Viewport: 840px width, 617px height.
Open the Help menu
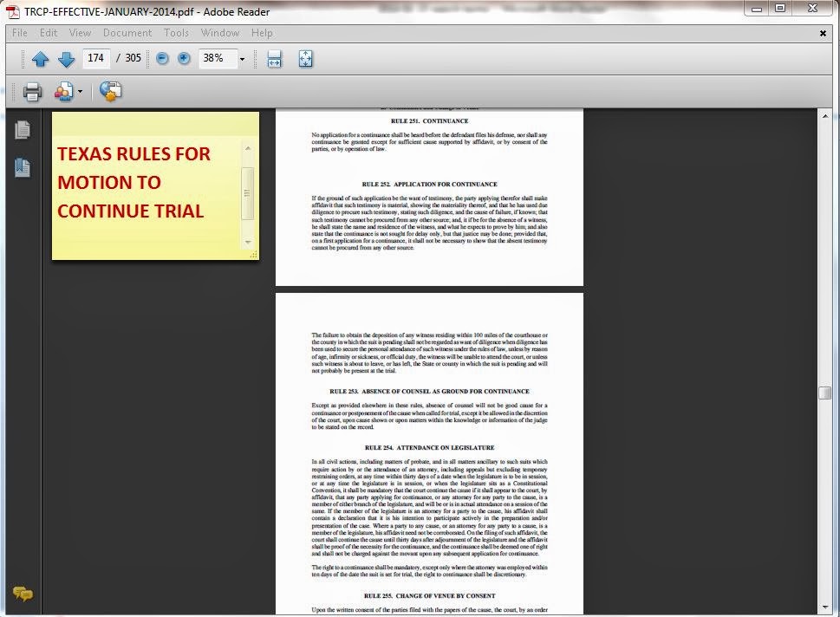(x=262, y=33)
